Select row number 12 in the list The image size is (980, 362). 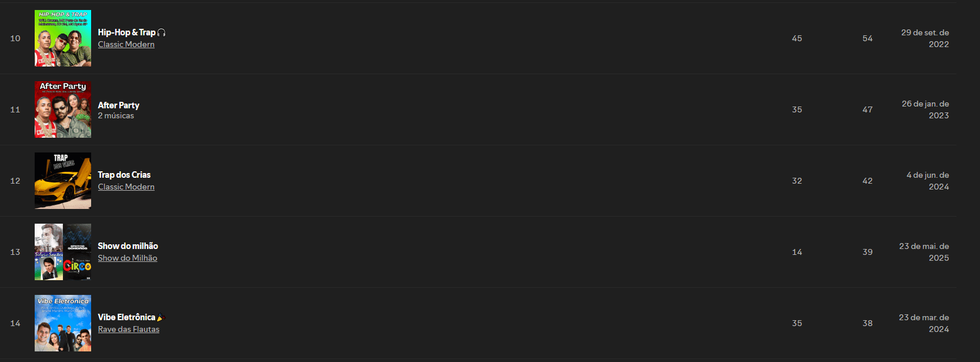(15, 181)
